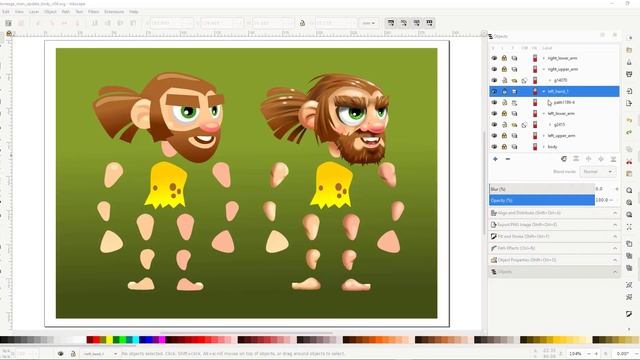Toggle visibility of right_upper_arm layer

pos(494,69)
